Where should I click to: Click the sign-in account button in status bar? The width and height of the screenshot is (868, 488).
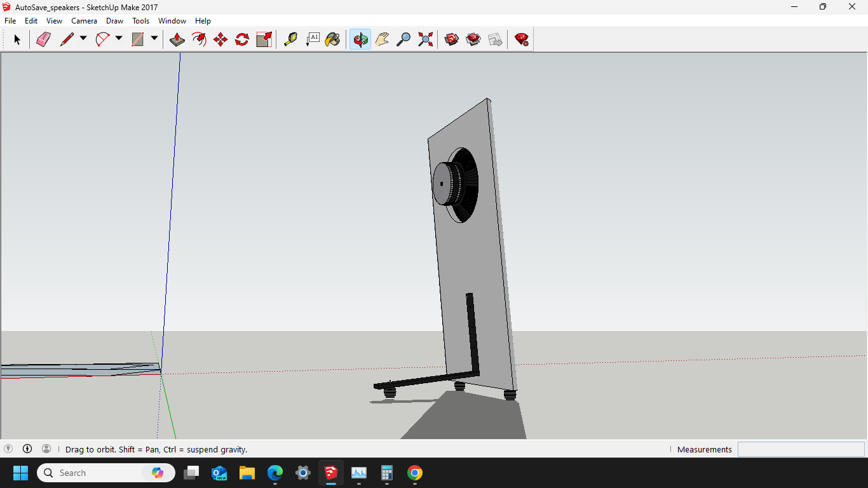(46, 449)
